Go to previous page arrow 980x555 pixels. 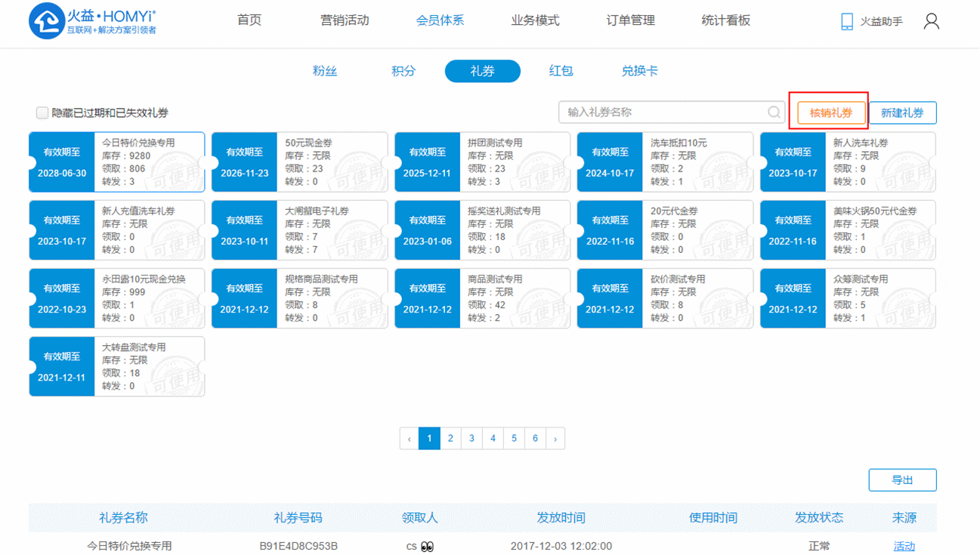[x=410, y=439]
